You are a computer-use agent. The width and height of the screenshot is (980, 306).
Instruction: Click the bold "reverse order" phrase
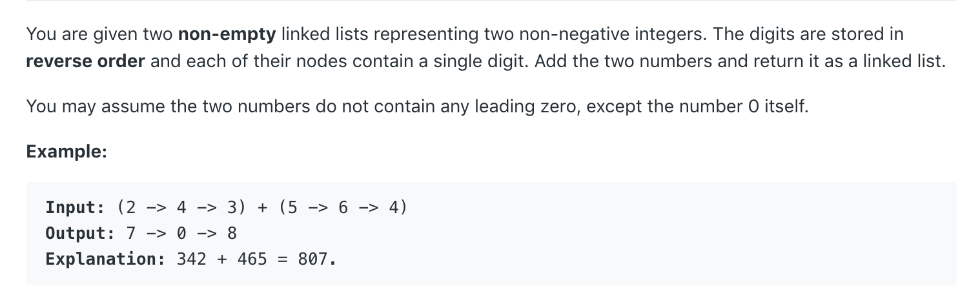coord(86,63)
